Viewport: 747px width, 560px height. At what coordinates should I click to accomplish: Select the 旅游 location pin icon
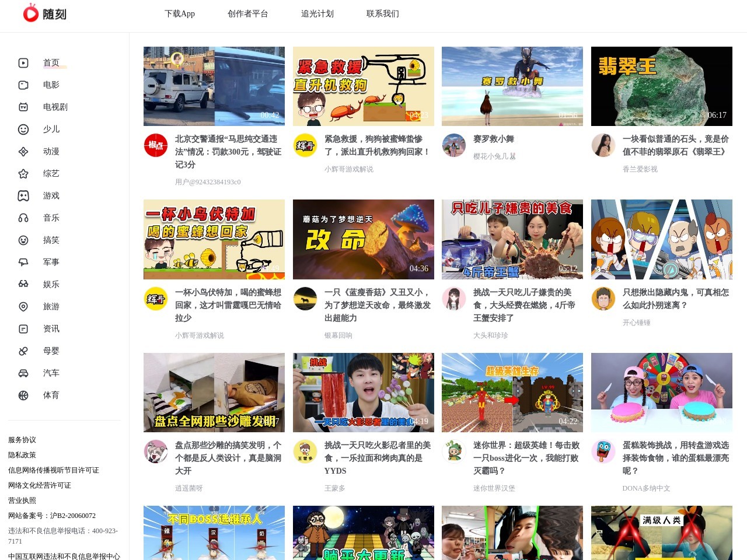[x=23, y=307]
